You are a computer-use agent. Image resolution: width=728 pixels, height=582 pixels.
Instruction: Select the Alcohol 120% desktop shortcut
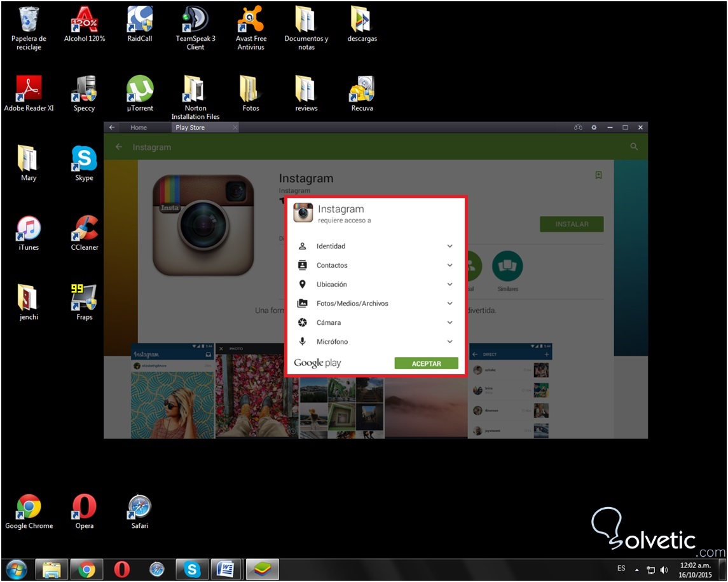pyautogui.click(x=84, y=24)
